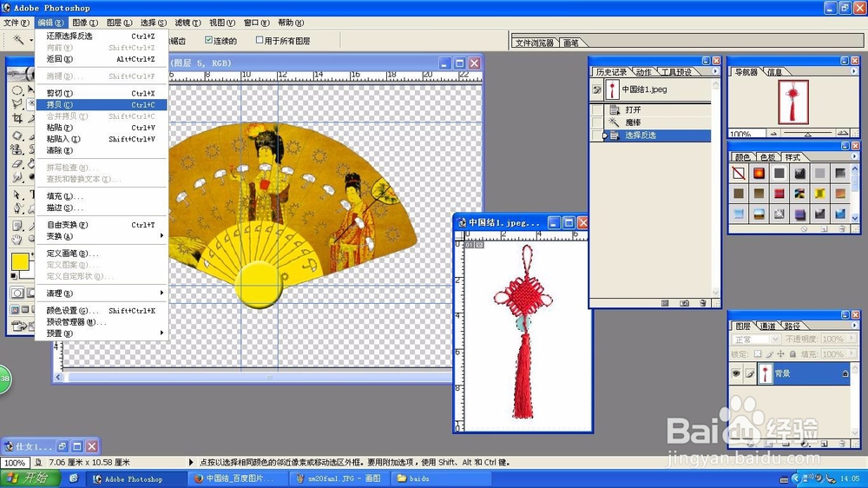Click delete layer trash icon in layers panel
Screen dimensions: 868x488
[x=842, y=444]
